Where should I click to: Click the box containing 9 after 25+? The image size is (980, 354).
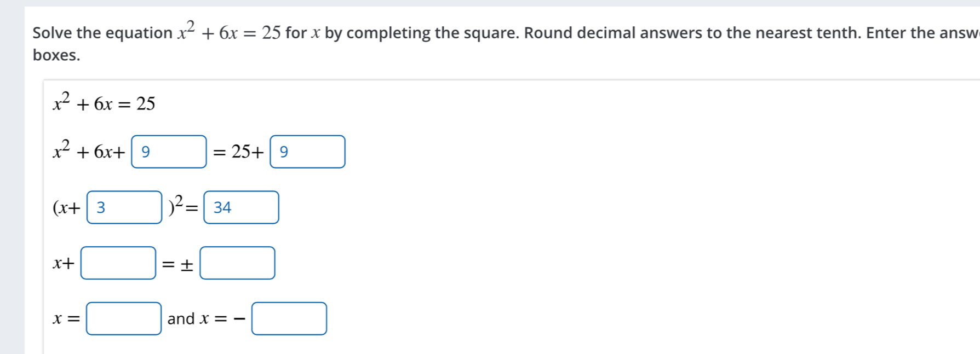tap(307, 152)
